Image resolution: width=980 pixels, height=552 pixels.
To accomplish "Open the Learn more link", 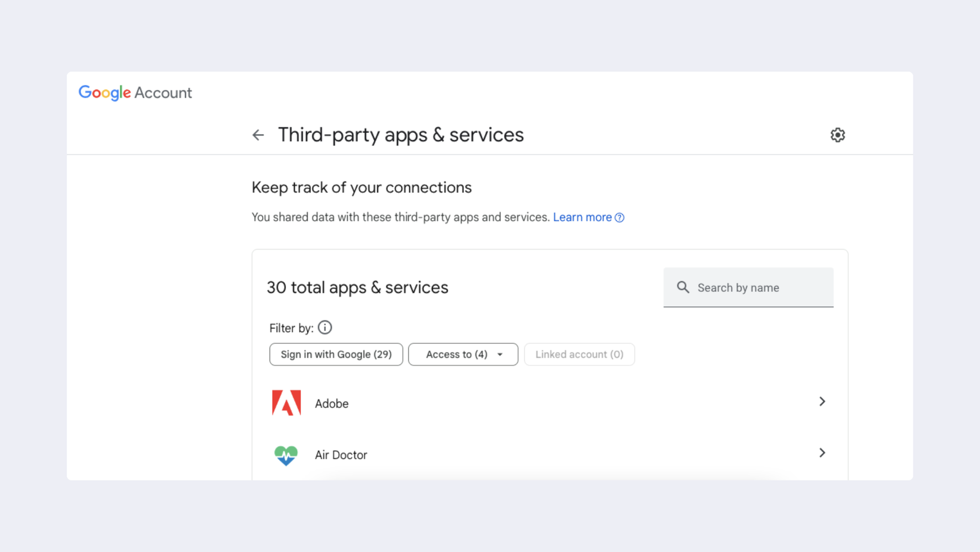I will (582, 217).
